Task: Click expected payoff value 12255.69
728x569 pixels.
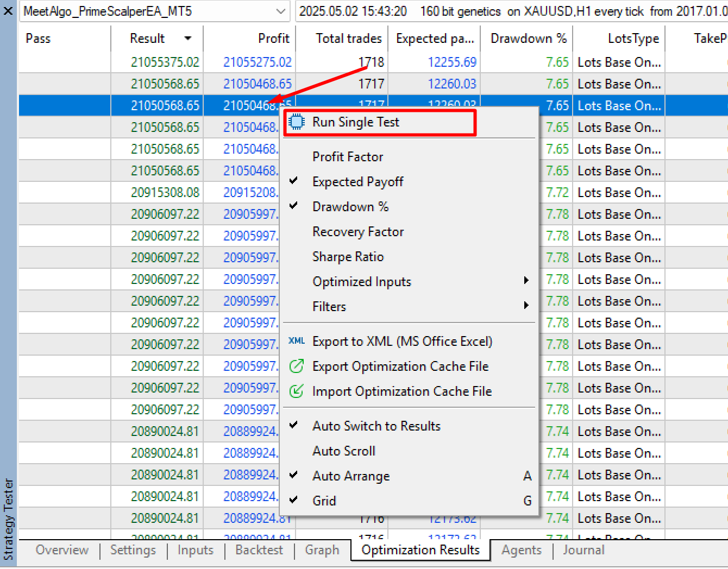Action: coord(452,62)
